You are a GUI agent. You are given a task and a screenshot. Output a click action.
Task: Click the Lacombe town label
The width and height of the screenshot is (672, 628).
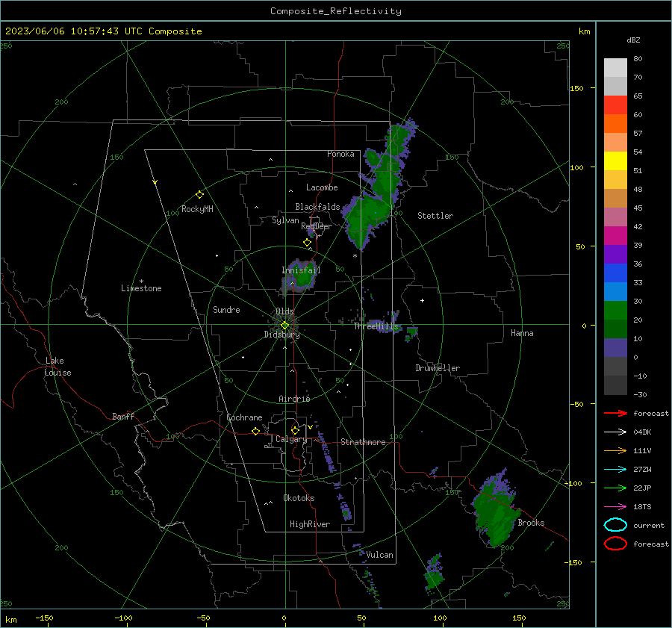click(x=322, y=187)
